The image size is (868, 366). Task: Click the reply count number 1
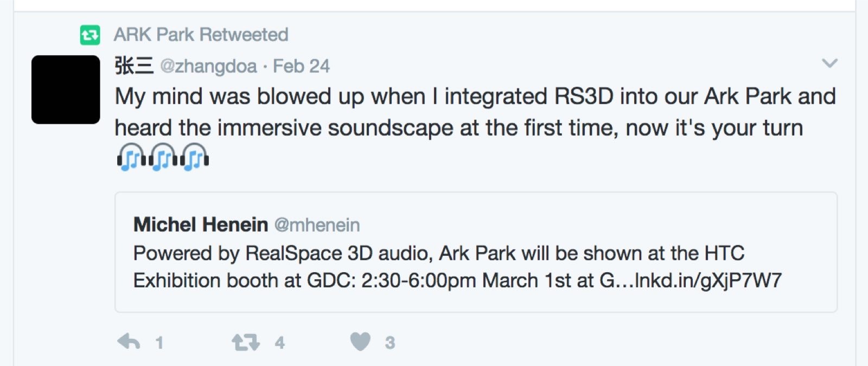[159, 343]
